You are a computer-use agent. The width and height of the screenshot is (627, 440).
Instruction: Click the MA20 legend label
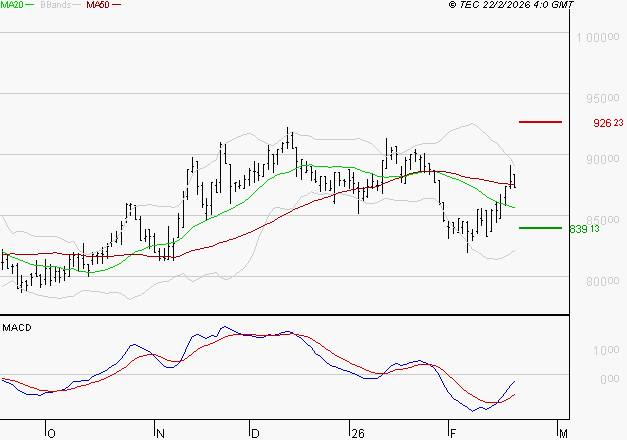click(12, 5)
